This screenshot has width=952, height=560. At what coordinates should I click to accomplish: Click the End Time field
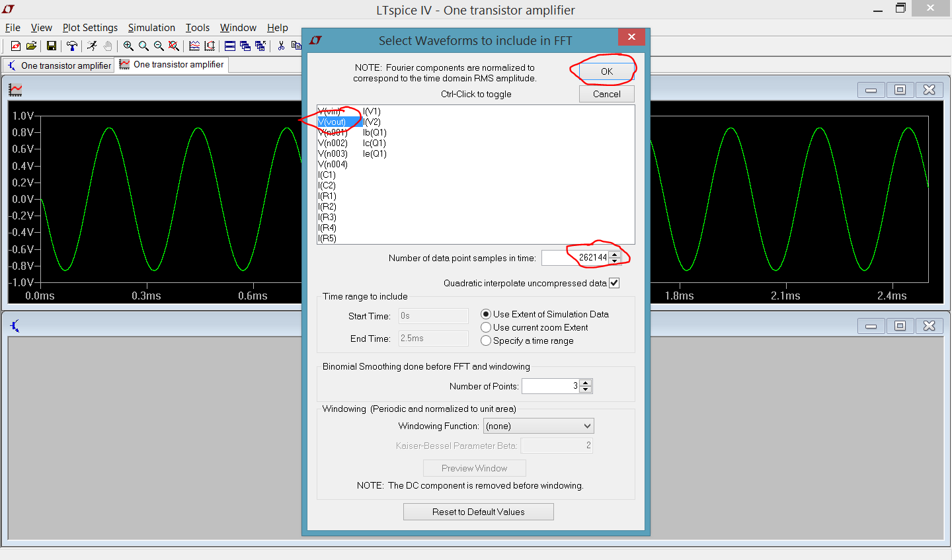point(433,339)
